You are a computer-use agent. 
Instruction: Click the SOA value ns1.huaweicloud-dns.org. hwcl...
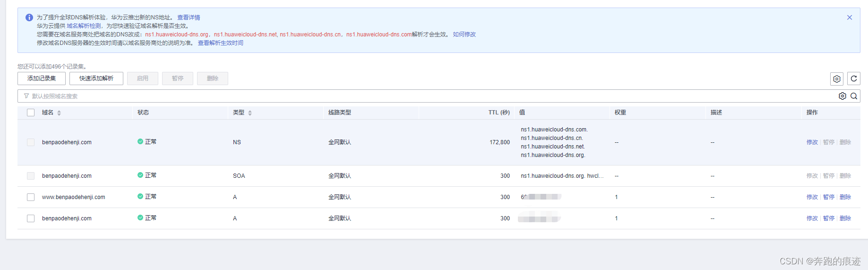(x=562, y=176)
